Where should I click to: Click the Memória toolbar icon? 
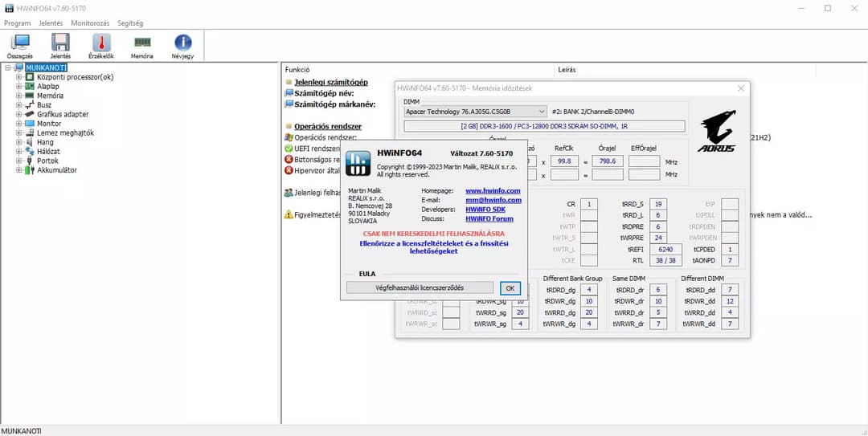142,46
